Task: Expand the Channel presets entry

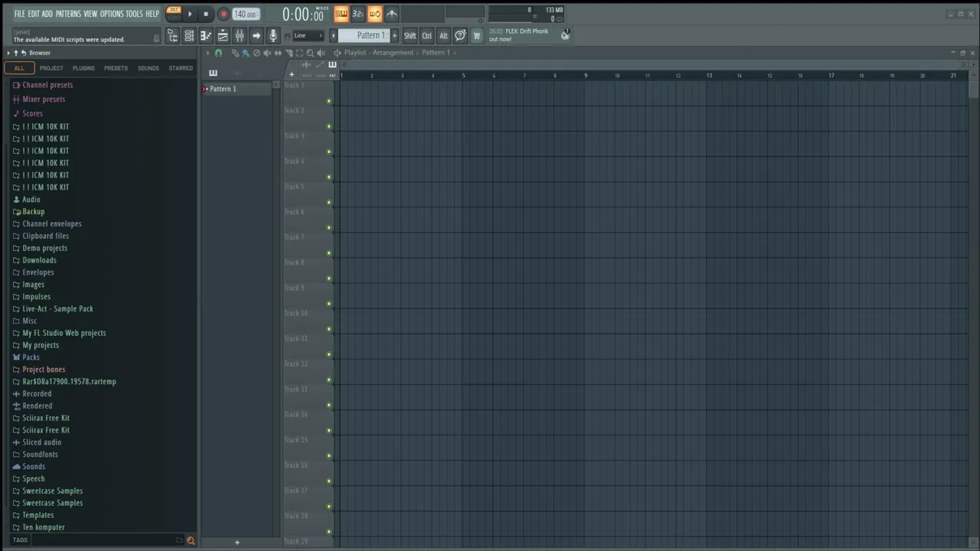Action: [47, 85]
